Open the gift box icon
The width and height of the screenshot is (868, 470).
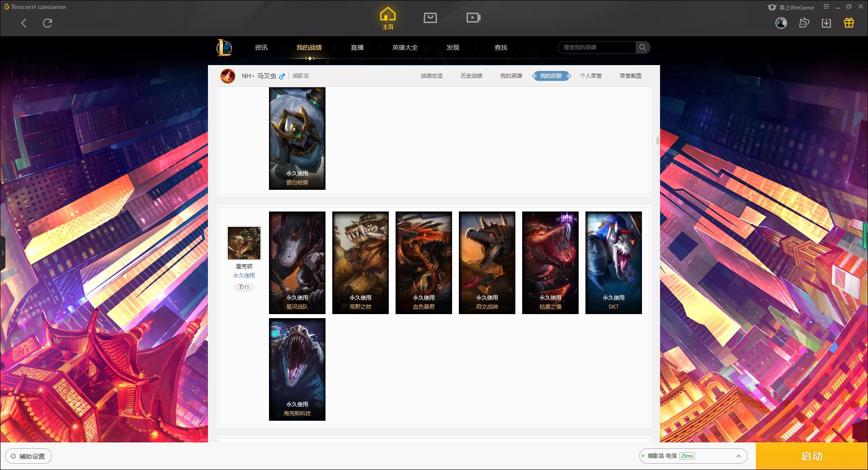click(849, 23)
